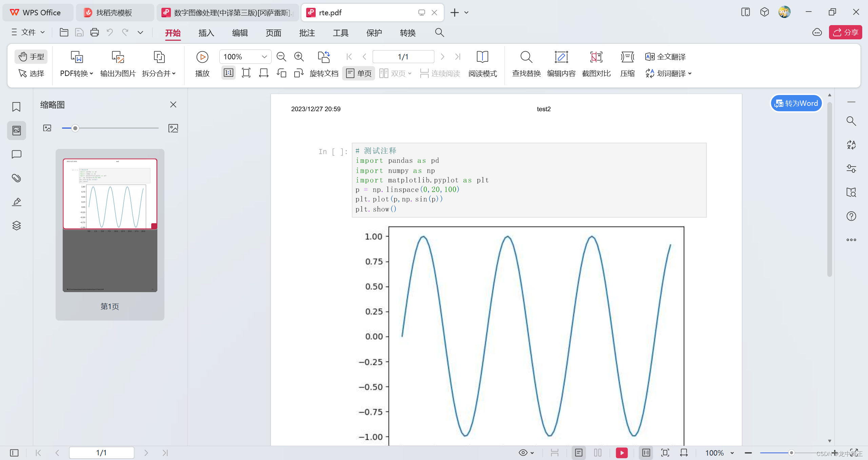Open 全文翻译 full document translation

(x=665, y=56)
